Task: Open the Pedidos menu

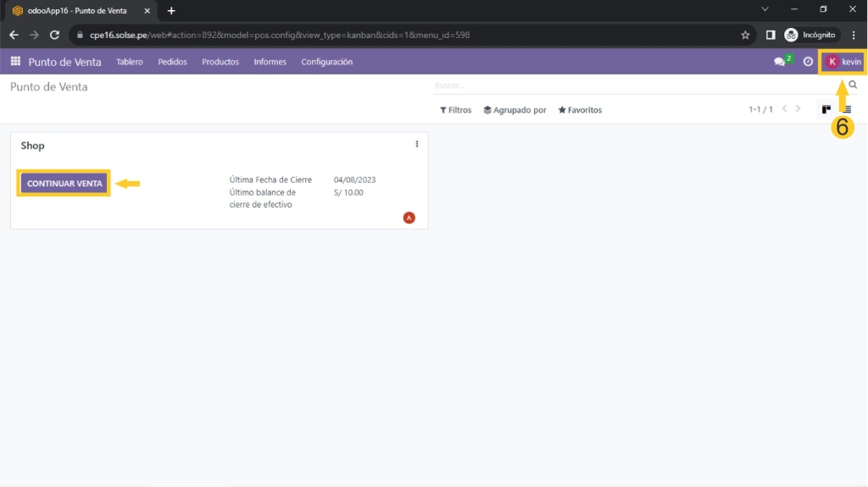Action: click(x=172, y=62)
